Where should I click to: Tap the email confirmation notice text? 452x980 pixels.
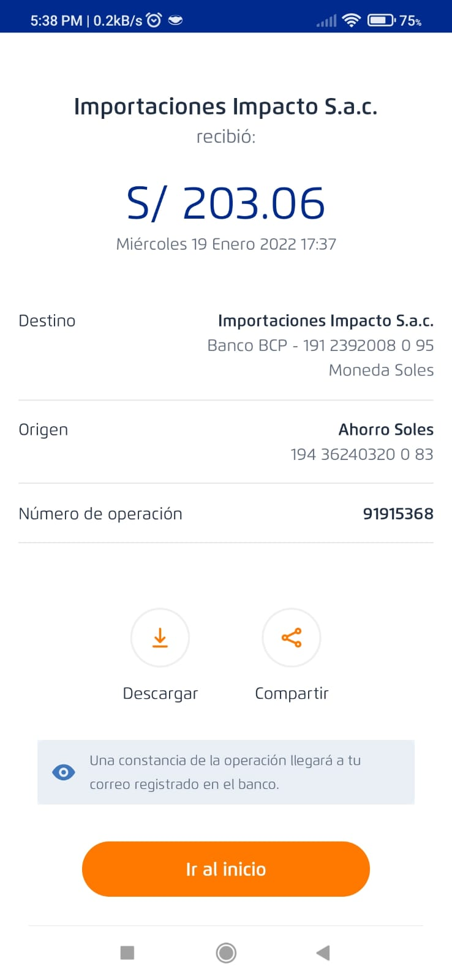pos(225,772)
